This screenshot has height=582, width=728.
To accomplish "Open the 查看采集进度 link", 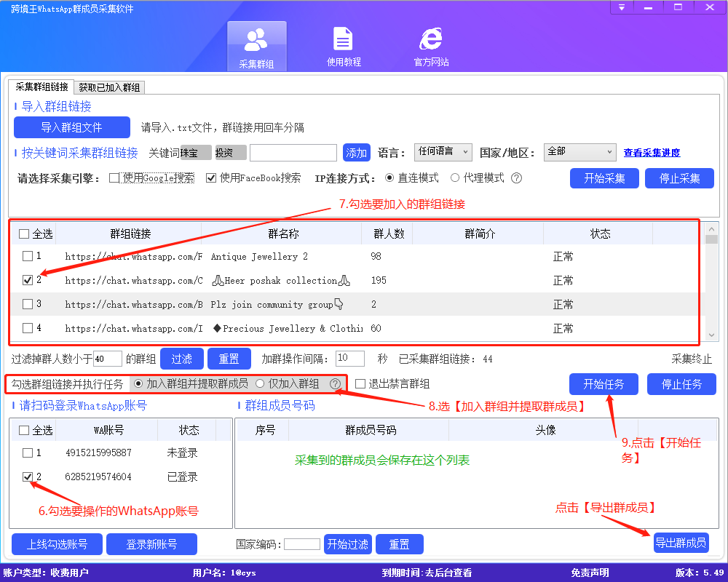I will click(x=651, y=152).
